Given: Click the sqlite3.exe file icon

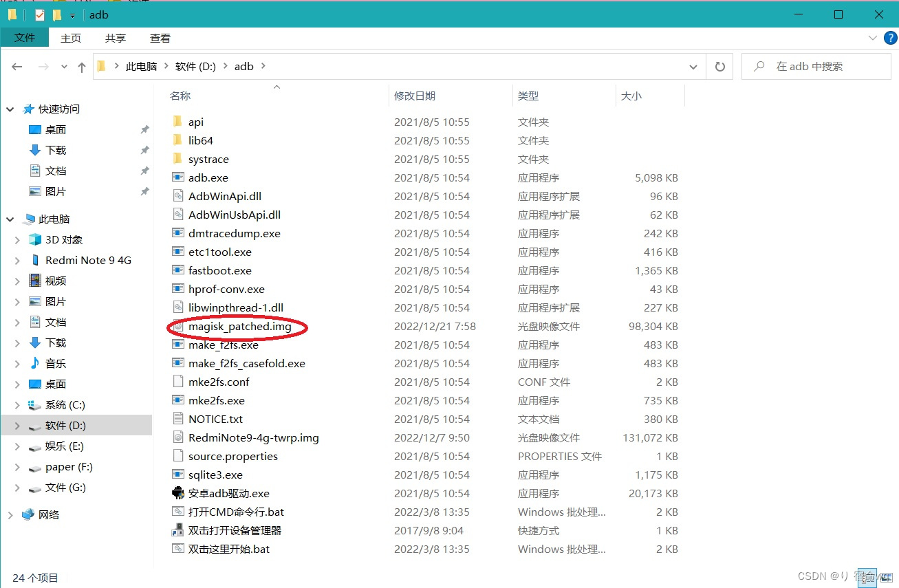Looking at the screenshot, I should click(178, 475).
